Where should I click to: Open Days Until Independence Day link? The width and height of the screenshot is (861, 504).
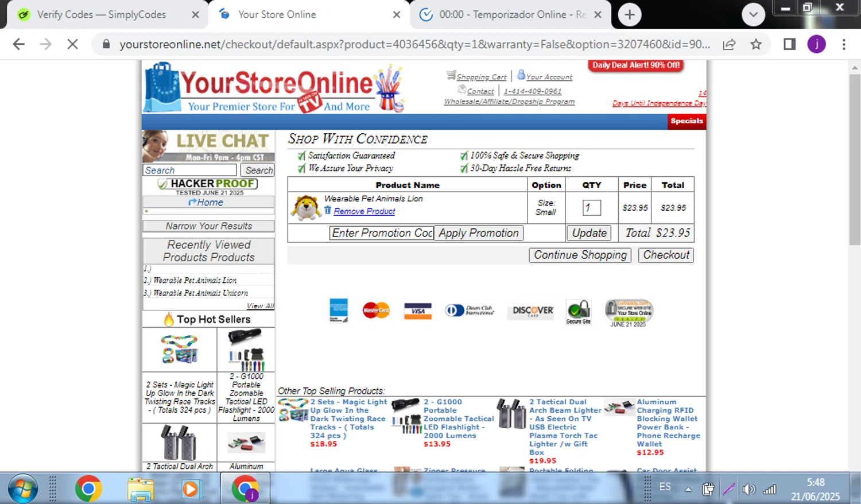coord(659,103)
